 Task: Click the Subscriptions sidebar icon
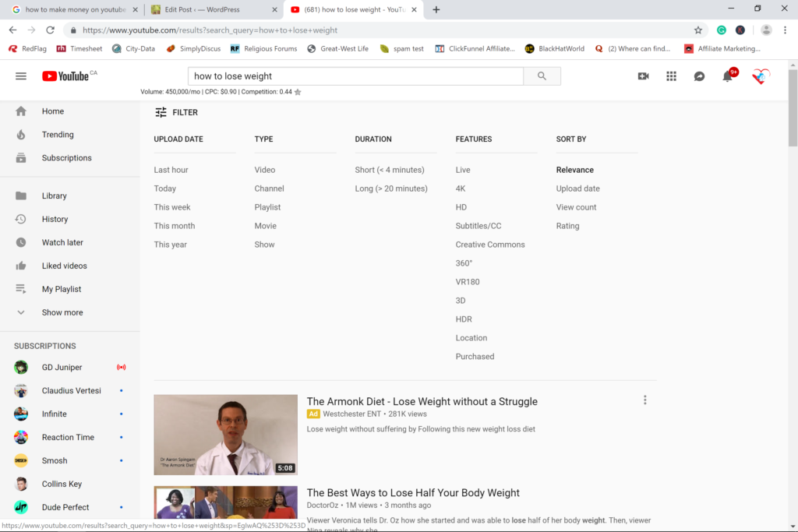21,157
